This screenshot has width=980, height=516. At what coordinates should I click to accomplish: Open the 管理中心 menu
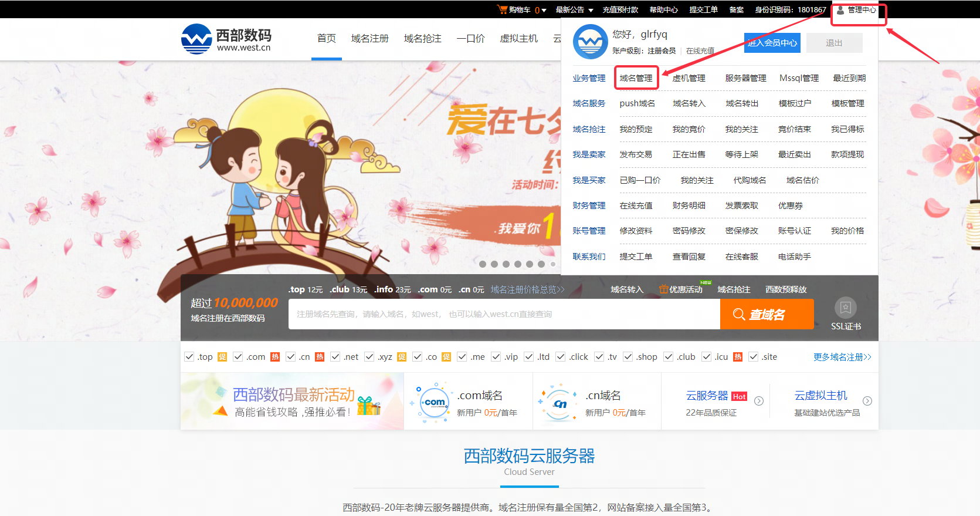coord(857,10)
